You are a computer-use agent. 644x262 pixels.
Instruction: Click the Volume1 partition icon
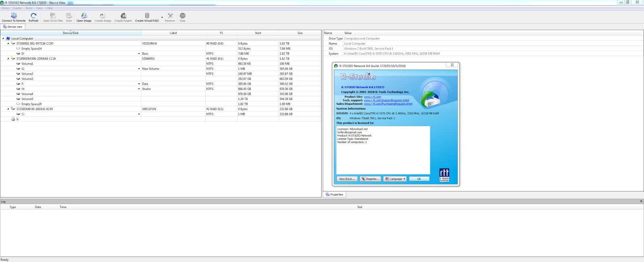(18, 64)
